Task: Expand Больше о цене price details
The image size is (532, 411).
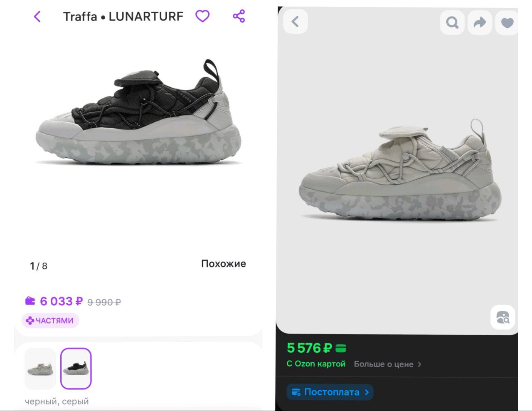Action: 387,364
